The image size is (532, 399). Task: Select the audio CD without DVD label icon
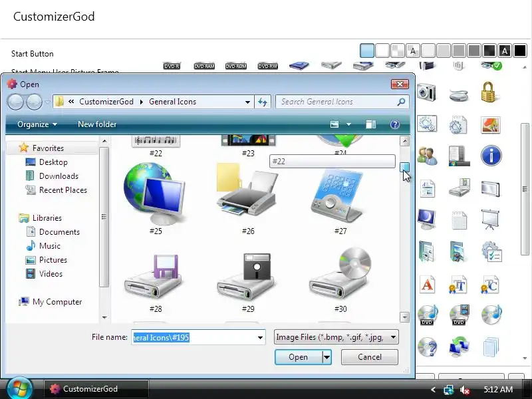coord(491,314)
